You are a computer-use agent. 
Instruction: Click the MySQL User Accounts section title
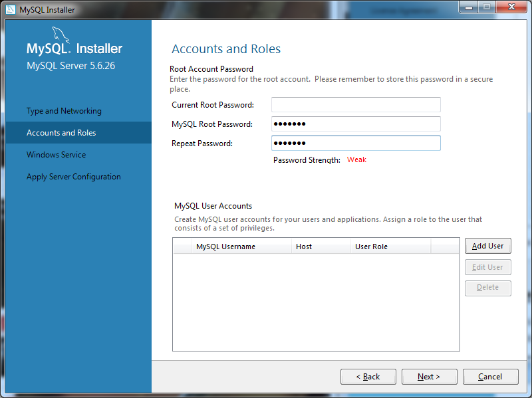coord(213,206)
